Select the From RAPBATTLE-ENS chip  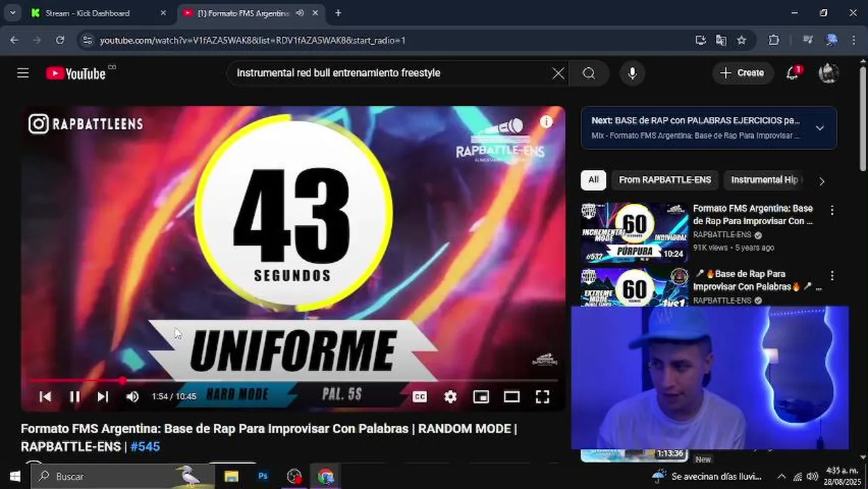point(665,180)
